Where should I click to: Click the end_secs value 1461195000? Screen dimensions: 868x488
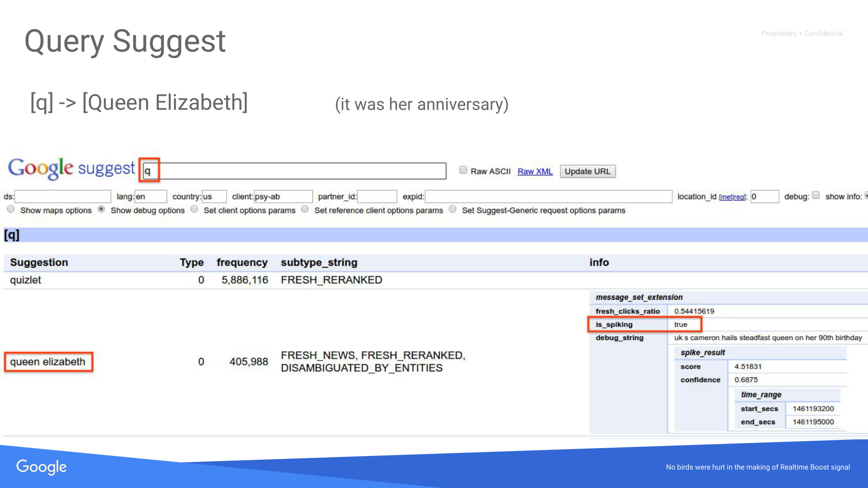pyautogui.click(x=813, y=422)
